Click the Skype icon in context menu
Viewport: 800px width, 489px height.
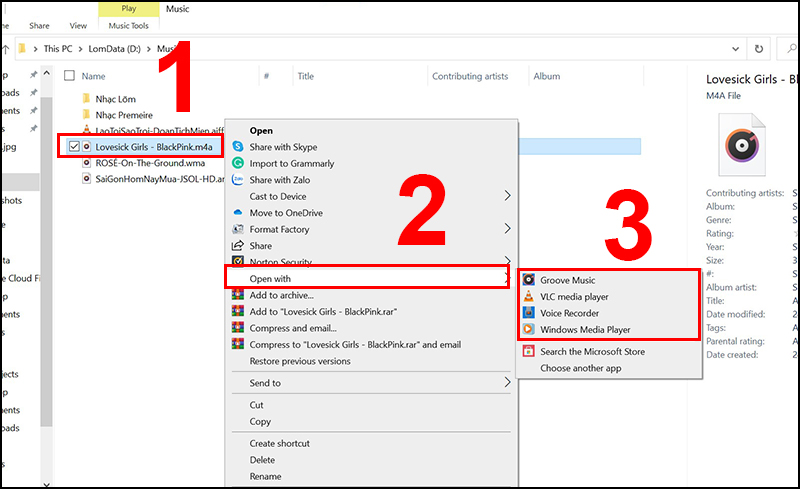click(x=238, y=146)
